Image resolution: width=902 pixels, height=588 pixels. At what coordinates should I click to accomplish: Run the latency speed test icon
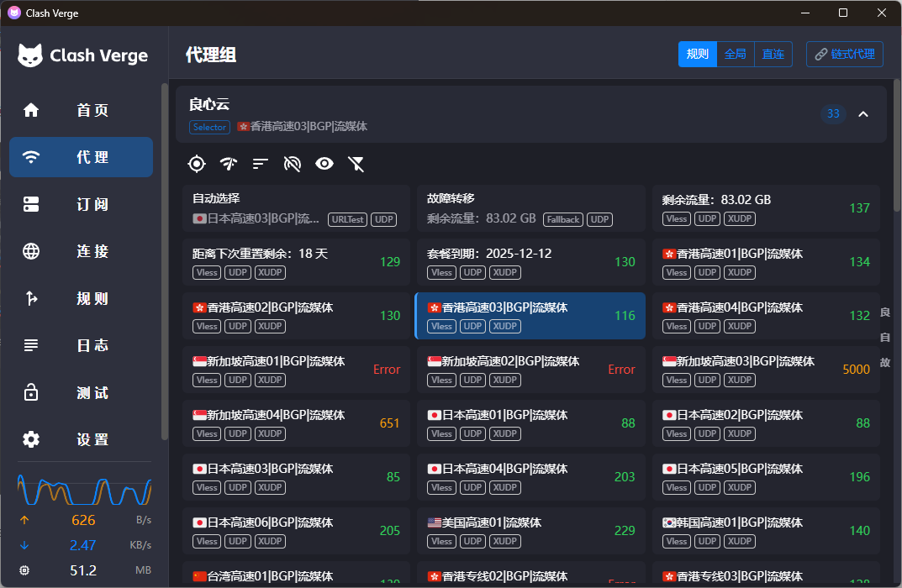[x=228, y=164]
